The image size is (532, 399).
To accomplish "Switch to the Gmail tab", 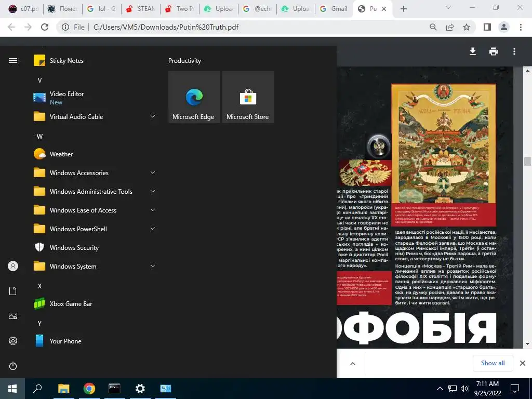I will click(334, 9).
